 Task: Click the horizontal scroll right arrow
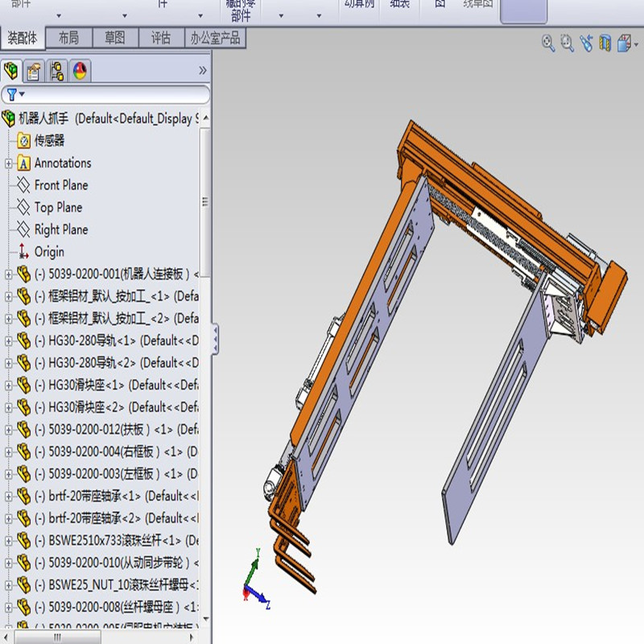tap(191, 638)
